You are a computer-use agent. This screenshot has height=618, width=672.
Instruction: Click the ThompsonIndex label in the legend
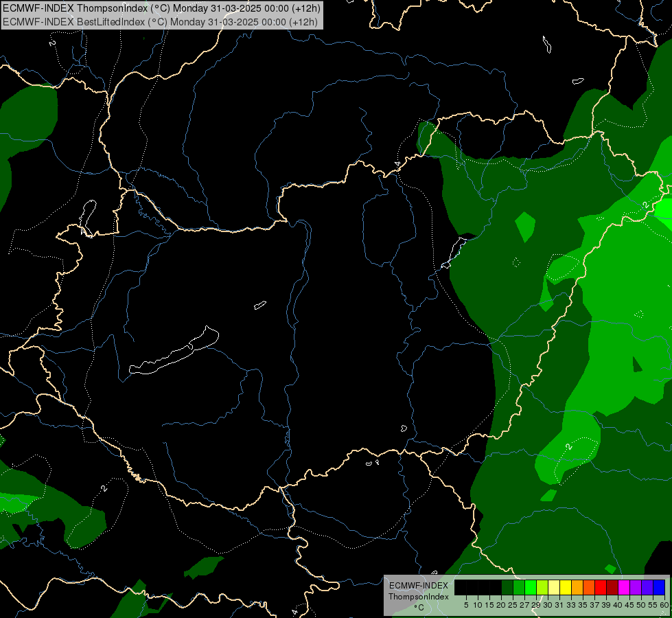point(419,597)
